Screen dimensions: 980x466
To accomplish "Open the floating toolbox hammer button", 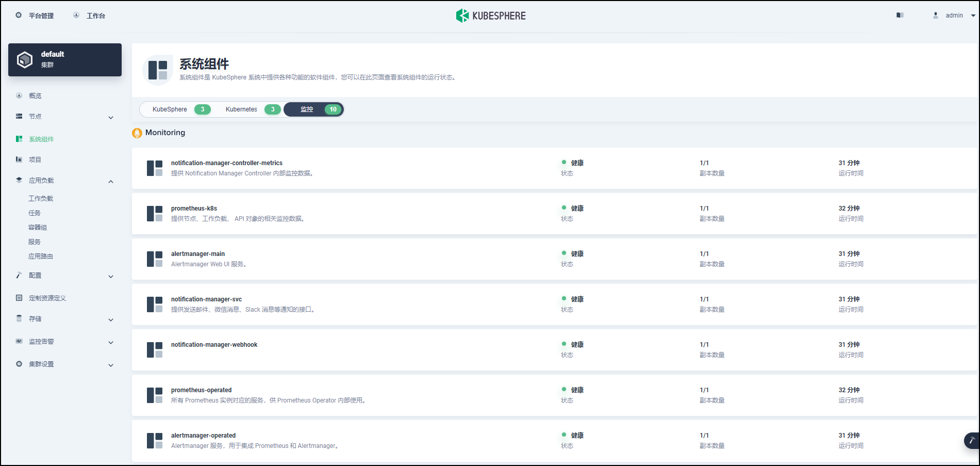I will click(x=972, y=440).
